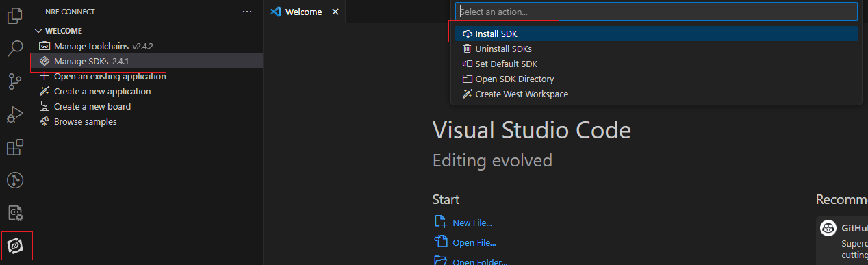
Task: Close the Welcome tab
Action: [x=335, y=12]
